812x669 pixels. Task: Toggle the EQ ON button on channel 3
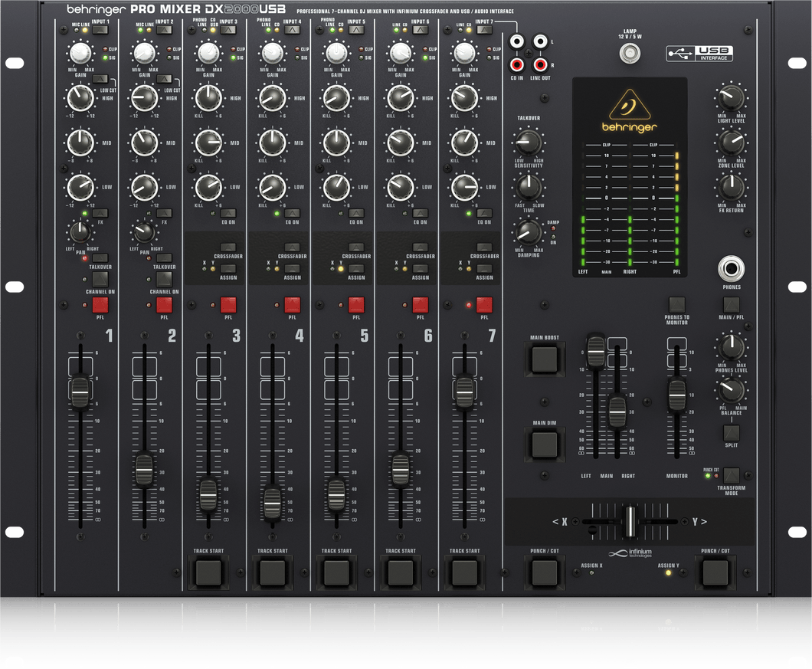228,213
